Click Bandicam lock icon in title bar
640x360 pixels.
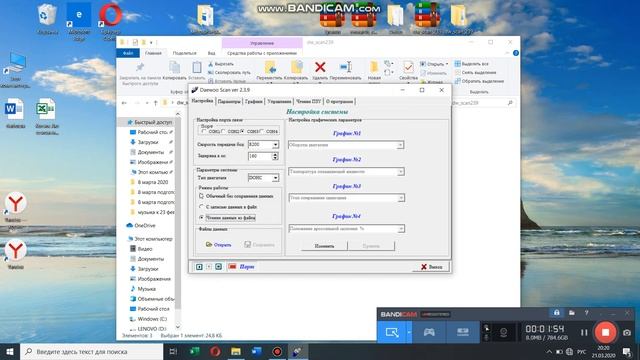tap(557, 313)
